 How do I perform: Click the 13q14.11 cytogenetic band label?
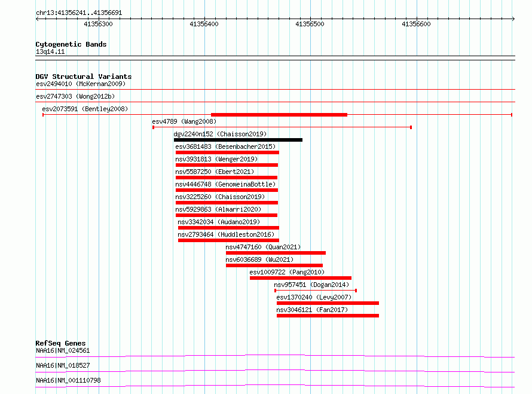tap(50, 51)
